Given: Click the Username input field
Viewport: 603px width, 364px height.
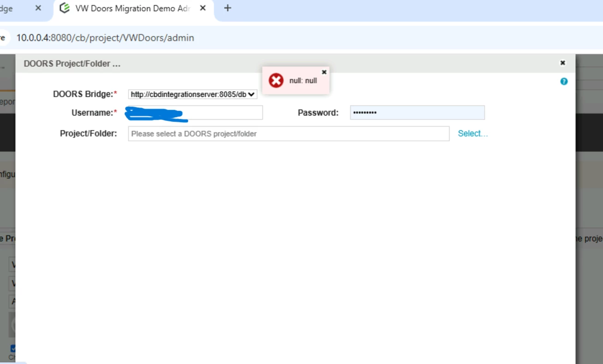Looking at the screenshot, I should click(195, 112).
